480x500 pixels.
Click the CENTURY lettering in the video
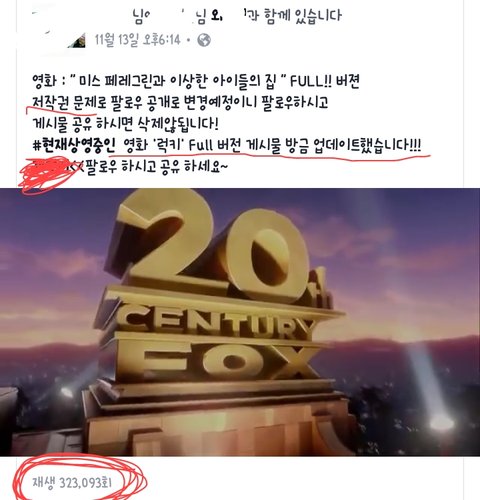pyautogui.click(x=216, y=323)
